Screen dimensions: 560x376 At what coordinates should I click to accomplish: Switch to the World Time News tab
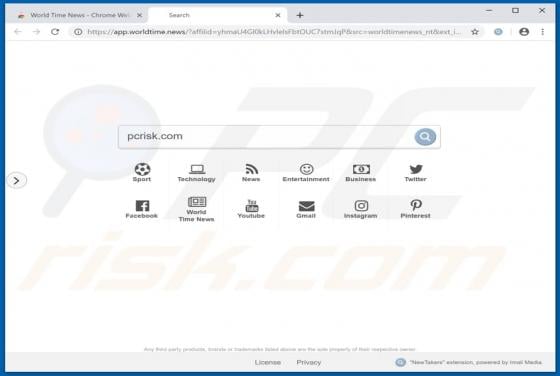pyautogui.click(x=76, y=15)
